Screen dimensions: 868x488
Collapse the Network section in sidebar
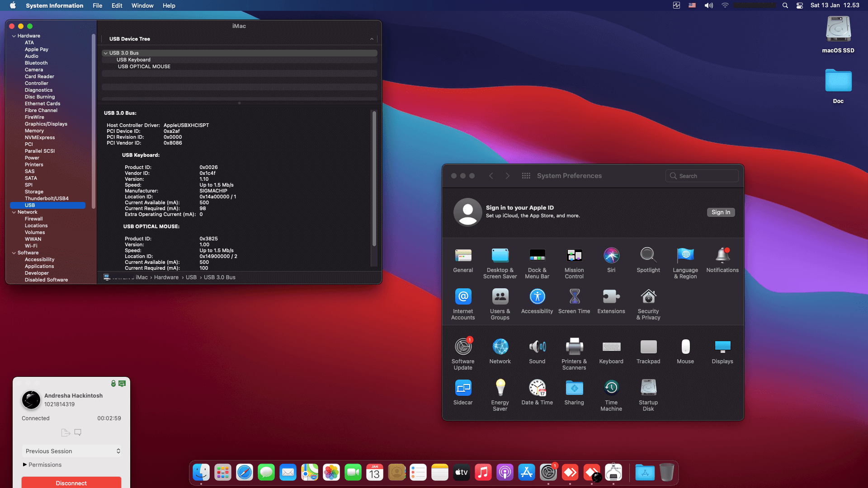click(x=14, y=212)
